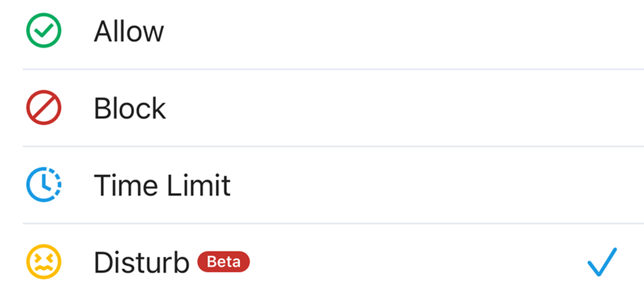Choose the "Block" text label
The width and height of the screenshot is (644, 295).
point(130,109)
